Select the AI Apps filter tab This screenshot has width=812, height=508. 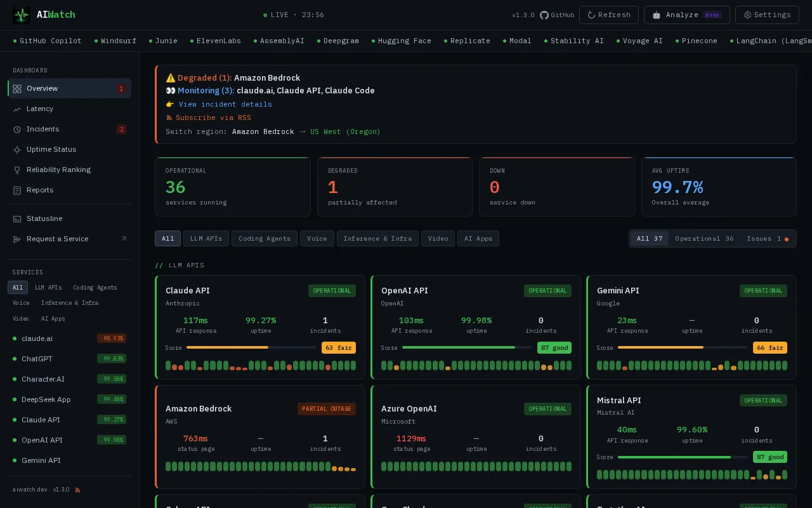coord(478,238)
